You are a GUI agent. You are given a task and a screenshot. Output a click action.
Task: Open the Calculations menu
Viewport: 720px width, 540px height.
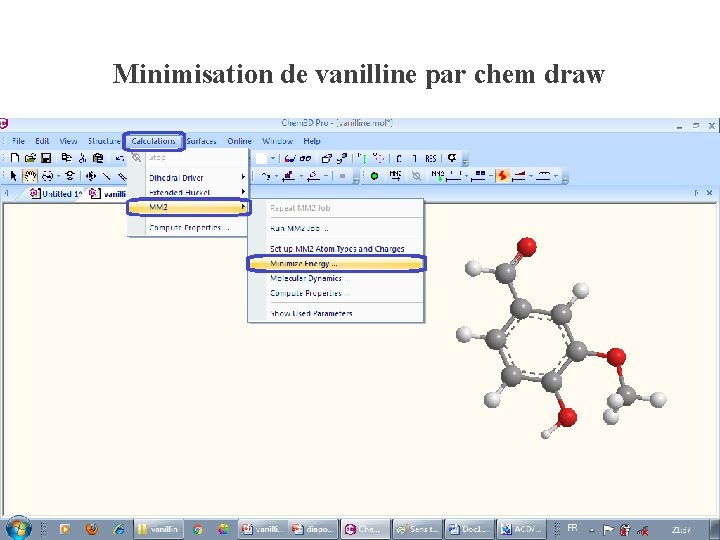click(x=153, y=141)
